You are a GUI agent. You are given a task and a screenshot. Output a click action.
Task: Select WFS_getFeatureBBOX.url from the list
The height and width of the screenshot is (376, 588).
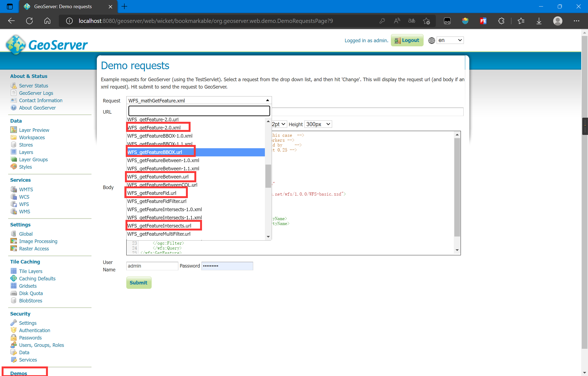196,152
